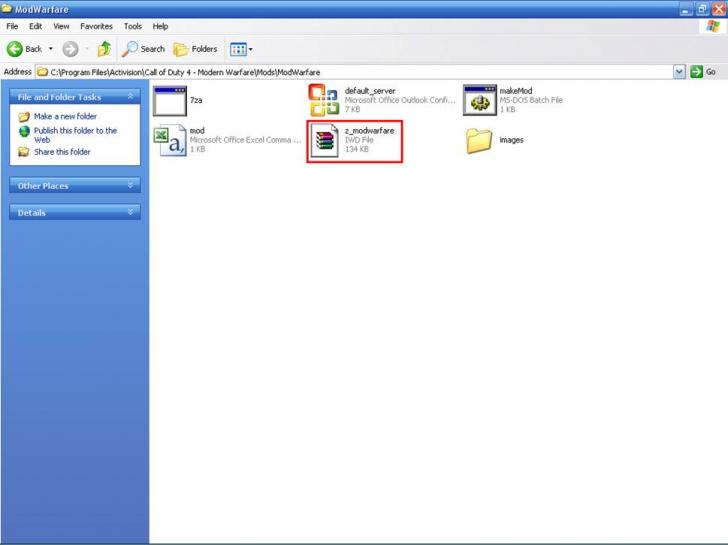Click the default_server file name label
728x545 pixels.
[x=370, y=91]
